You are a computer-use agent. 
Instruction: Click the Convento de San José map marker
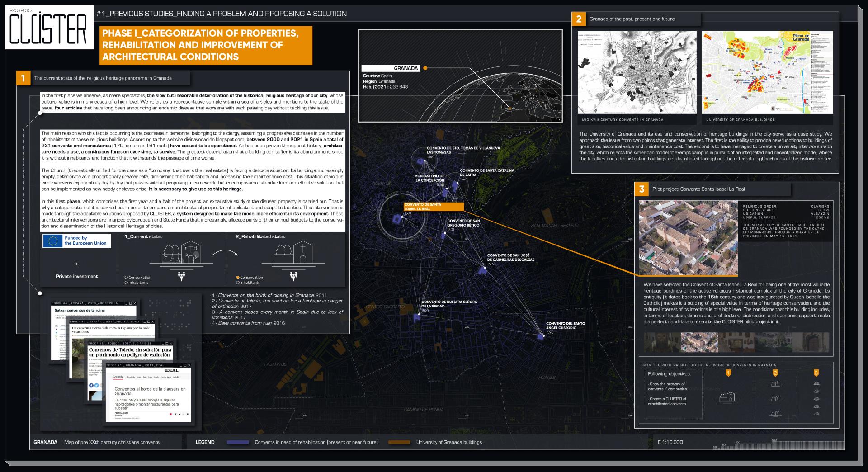pyautogui.click(x=482, y=270)
